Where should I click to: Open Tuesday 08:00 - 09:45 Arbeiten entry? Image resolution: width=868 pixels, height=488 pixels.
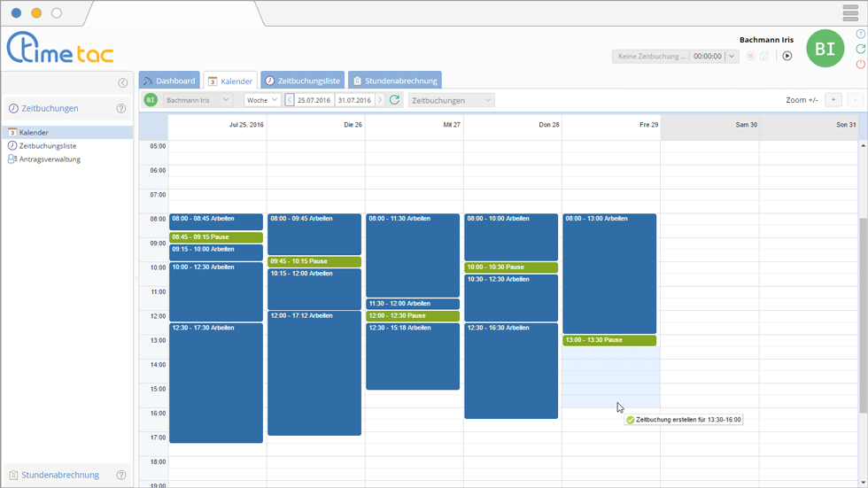coord(314,234)
